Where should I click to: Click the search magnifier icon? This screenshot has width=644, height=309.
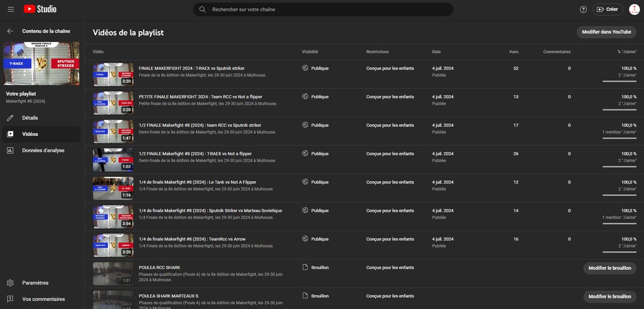tap(202, 9)
